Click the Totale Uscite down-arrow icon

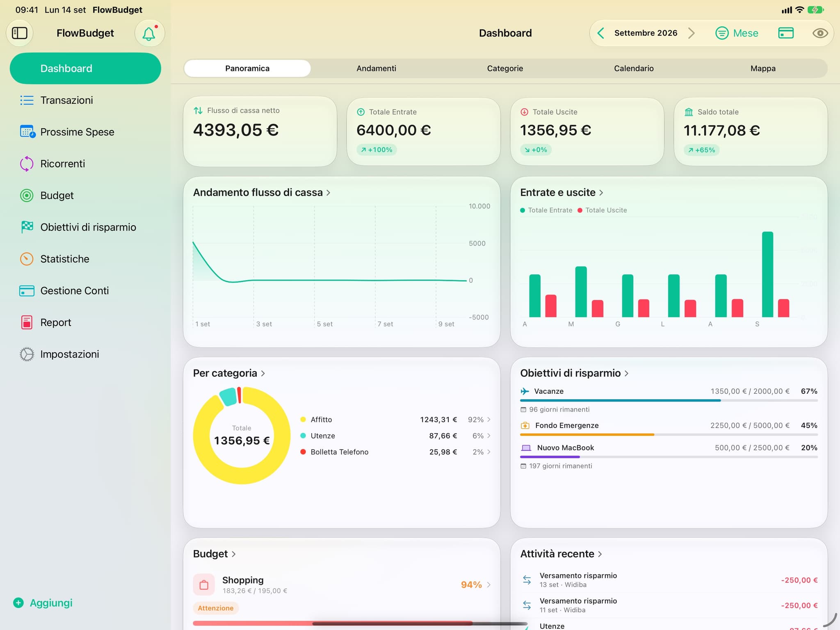pyautogui.click(x=524, y=112)
